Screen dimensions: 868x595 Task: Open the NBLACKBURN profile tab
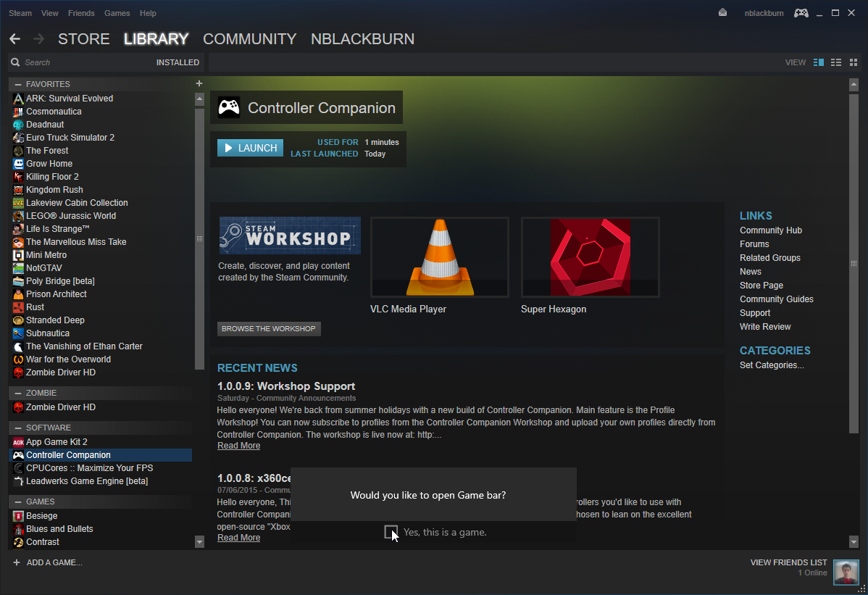(x=362, y=38)
